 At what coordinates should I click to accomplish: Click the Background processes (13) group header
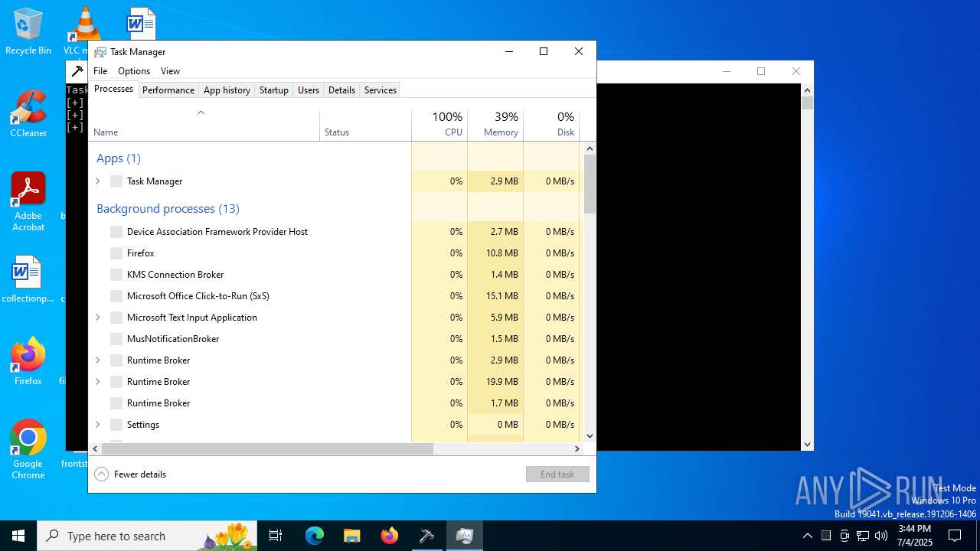168,209
